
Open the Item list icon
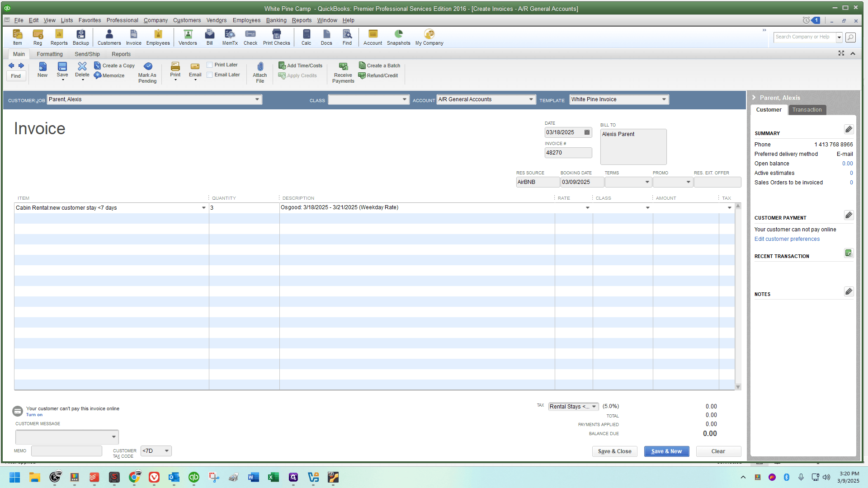point(17,37)
